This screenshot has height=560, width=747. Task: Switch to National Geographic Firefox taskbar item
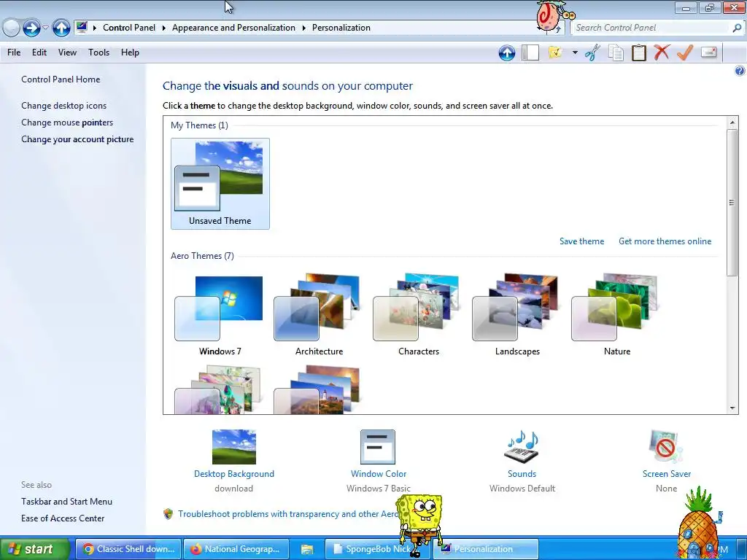[237, 549]
